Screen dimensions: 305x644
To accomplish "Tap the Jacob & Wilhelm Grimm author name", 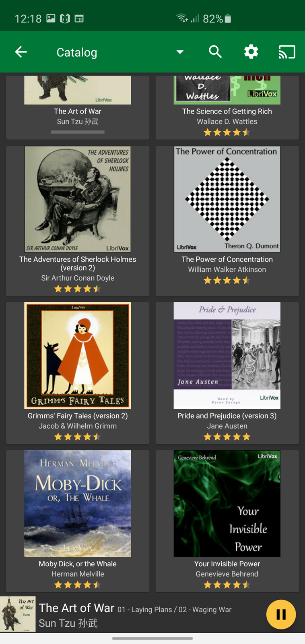I will [78, 426].
